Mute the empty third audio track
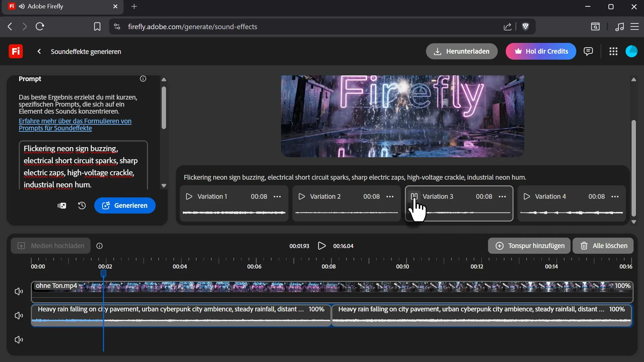 [19, 340]
